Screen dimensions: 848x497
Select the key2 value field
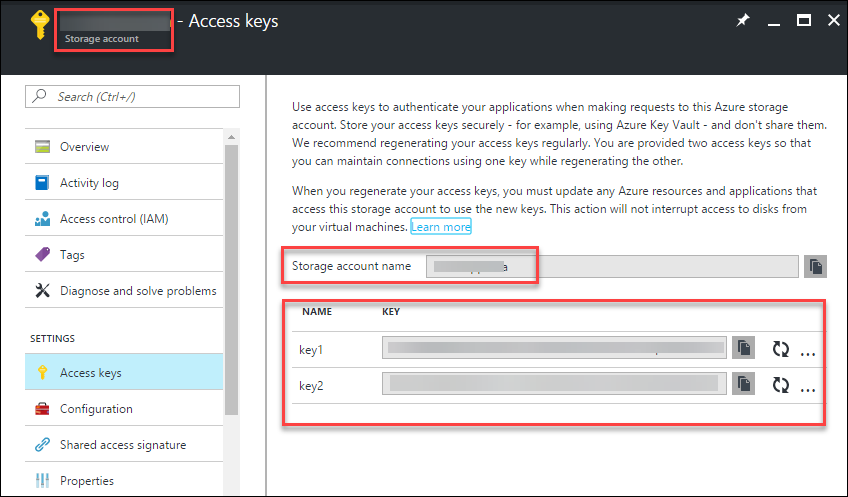coord(554,384)
